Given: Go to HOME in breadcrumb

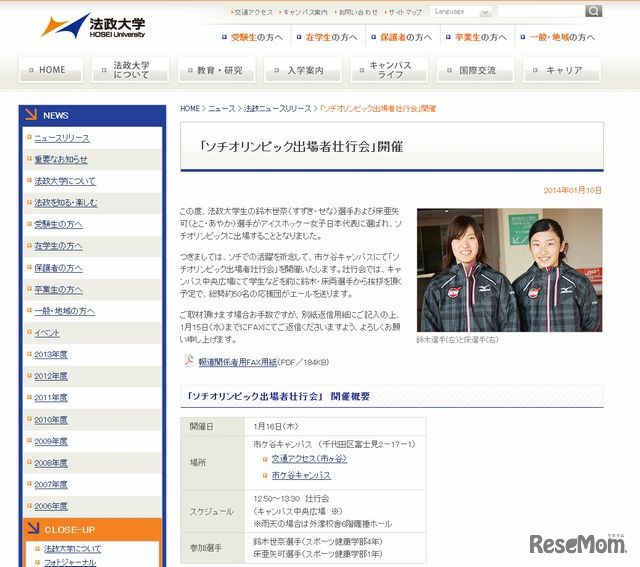Looking at the screenshot, I should [190, 109].
